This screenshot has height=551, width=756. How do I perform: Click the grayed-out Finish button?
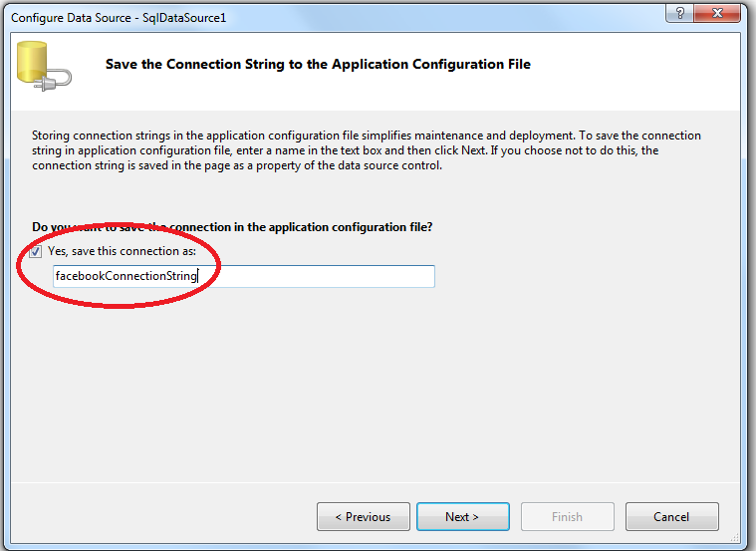pyautogui.click(x=568, y=517)
